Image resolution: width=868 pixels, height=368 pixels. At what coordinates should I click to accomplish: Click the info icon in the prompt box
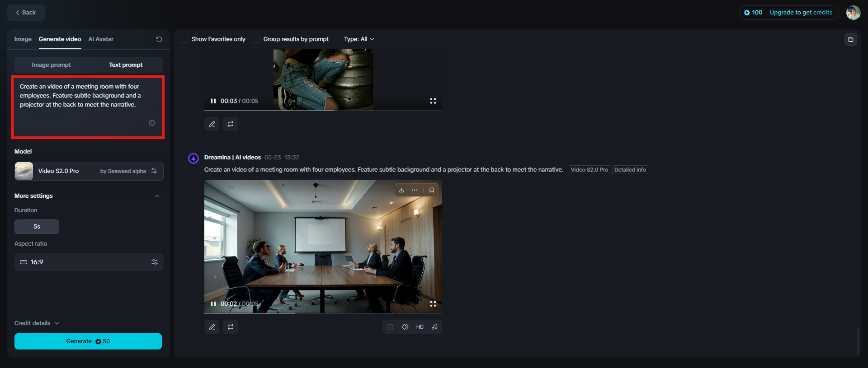152,123
